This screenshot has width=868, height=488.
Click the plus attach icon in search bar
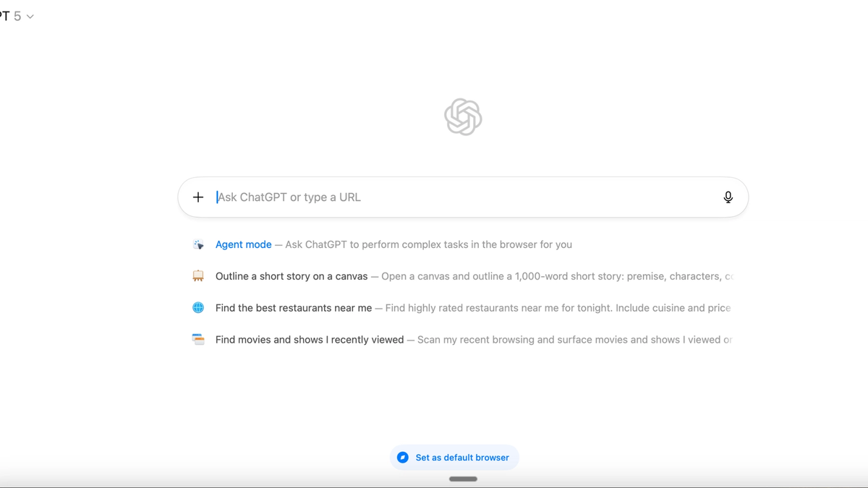click(198, 197)
